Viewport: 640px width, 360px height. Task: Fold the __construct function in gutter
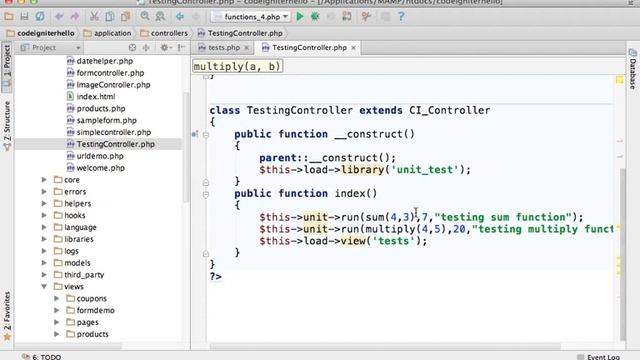[206, 134]
